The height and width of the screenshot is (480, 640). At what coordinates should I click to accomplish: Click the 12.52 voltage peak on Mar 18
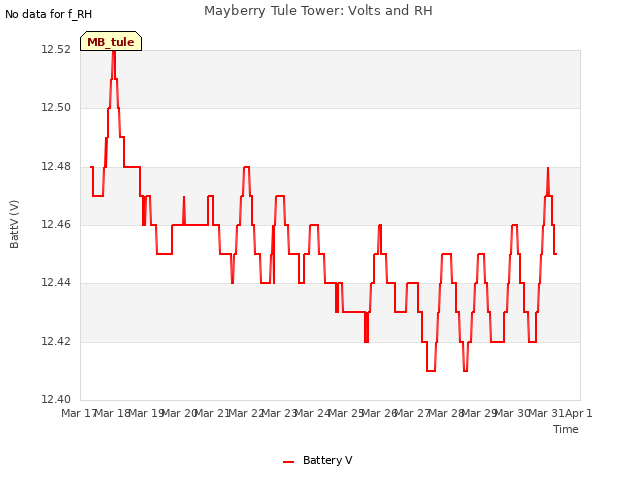pyautogui.click(x=114, y=51)
